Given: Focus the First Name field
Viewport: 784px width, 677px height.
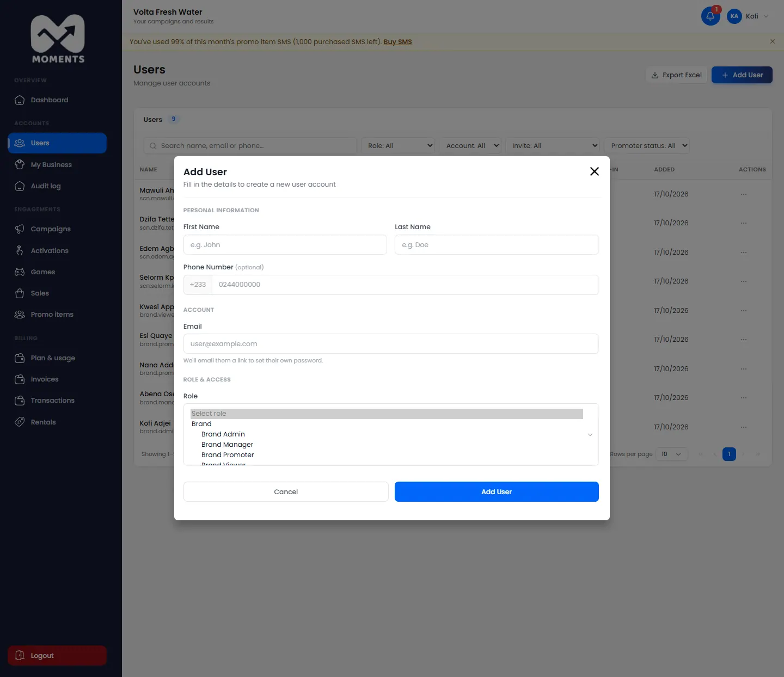Looking at the screenshot, I should tap(285, 245).
